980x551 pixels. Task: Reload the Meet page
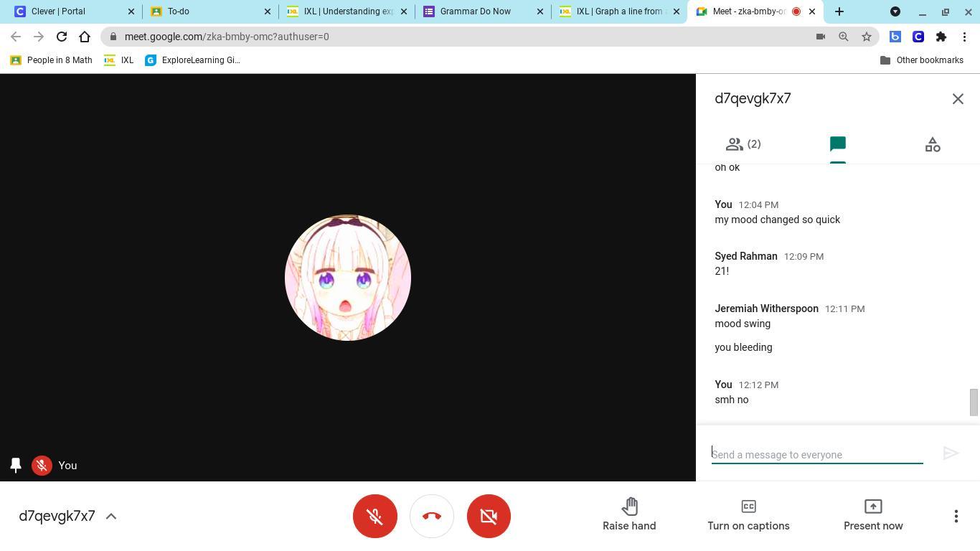pos(62,37)
